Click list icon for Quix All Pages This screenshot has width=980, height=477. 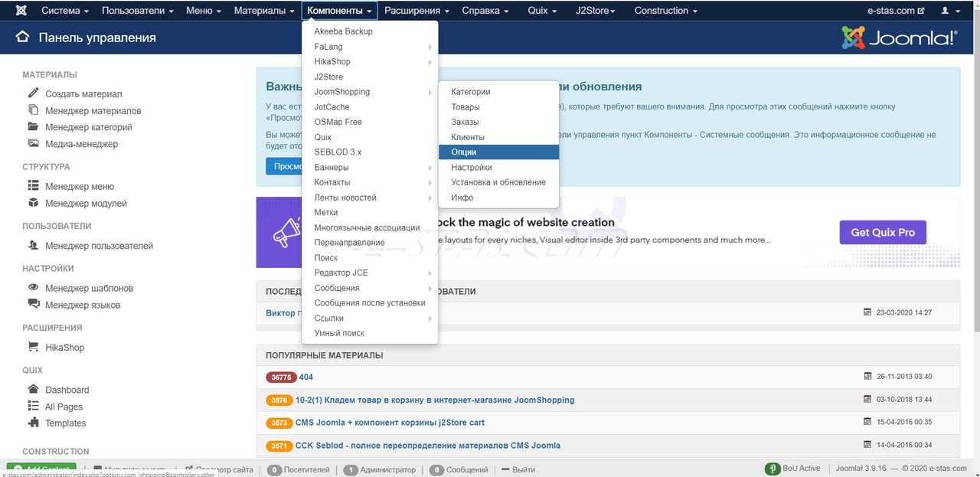click(x=34, y=406)
